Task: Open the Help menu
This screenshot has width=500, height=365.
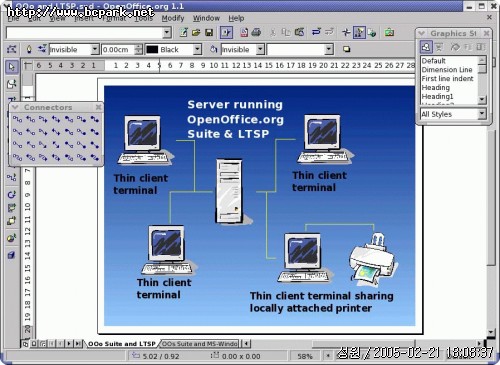Action: point(236,18)
